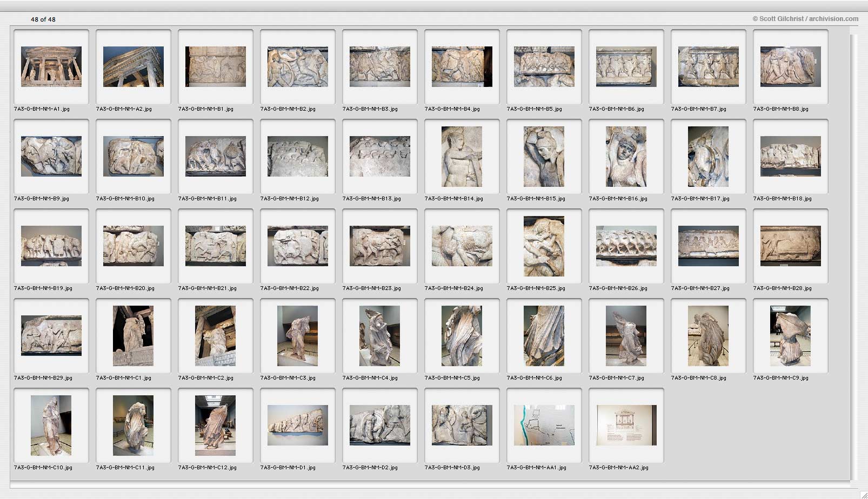Pick thumbnail 7A3-G-BM-NM-B8.jpg

pos(791,66)
